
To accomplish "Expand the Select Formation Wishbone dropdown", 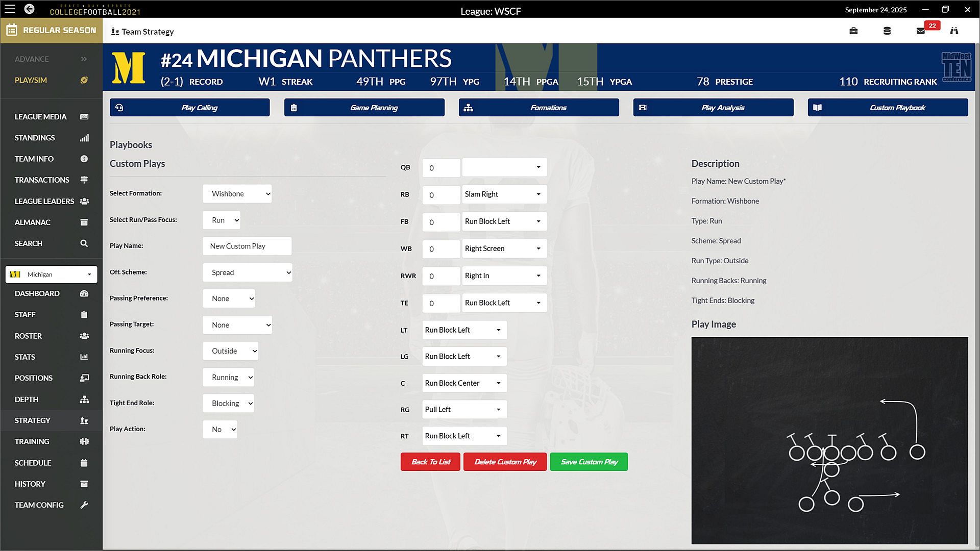I will [x=237, y=194].
